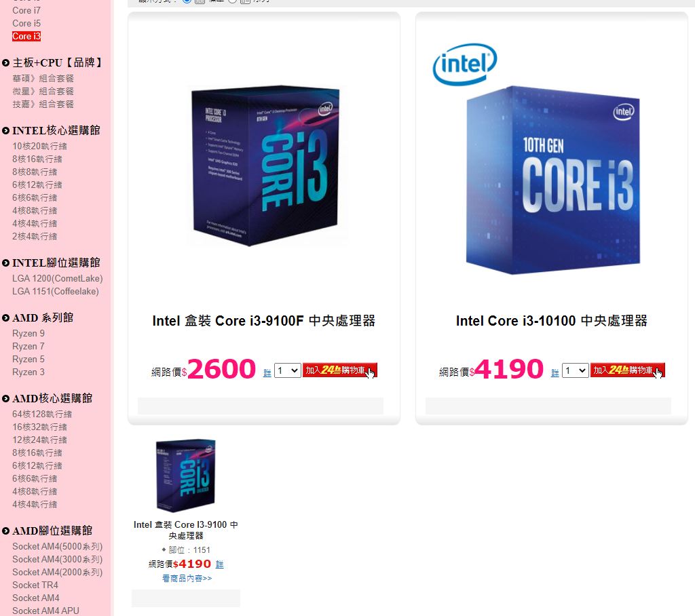Click the bullet icon beside 主板+CPU【品牌】

pos(5,63)
